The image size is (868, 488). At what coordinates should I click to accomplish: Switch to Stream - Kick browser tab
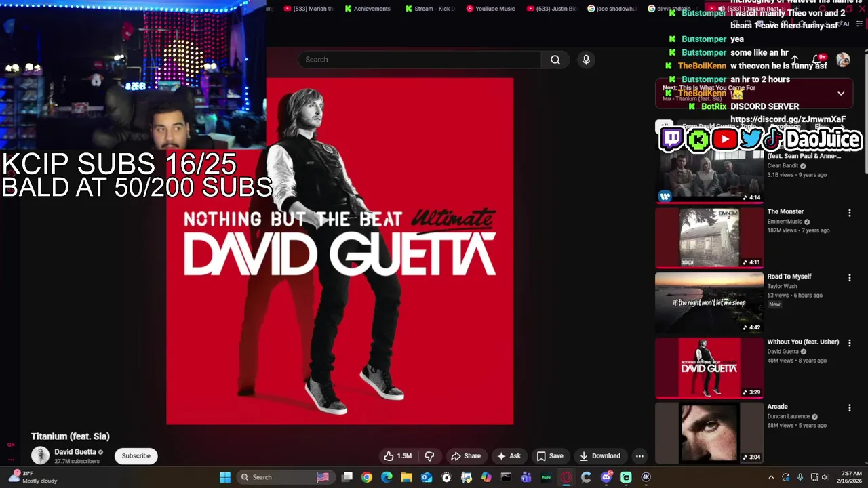click(431, 9)
